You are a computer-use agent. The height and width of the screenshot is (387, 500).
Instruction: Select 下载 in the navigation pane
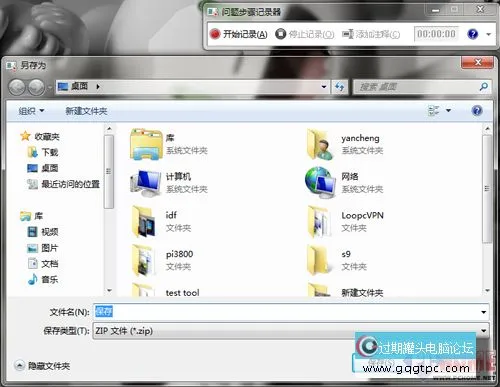click(x=50, y=152)
